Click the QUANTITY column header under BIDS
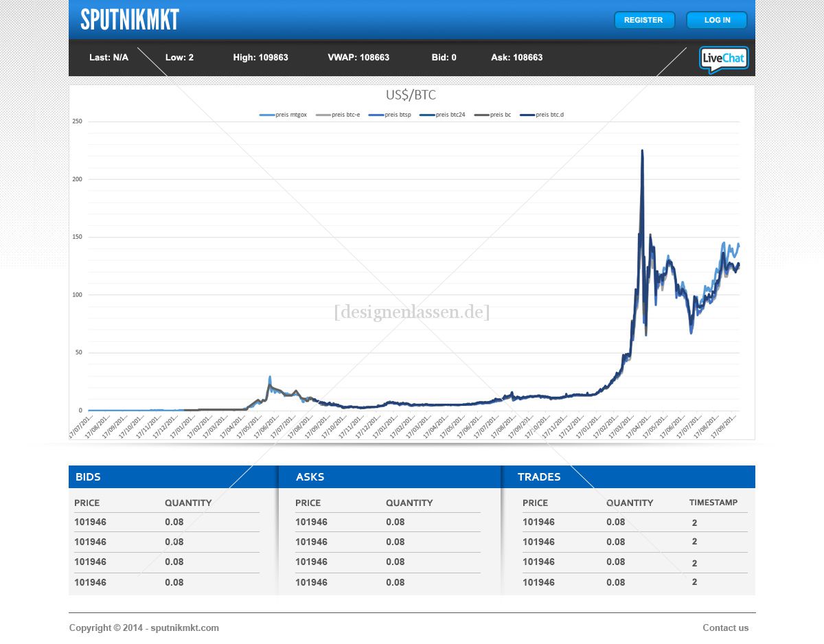The width and height of the screenshot is (824, 644). click(188, 503)
